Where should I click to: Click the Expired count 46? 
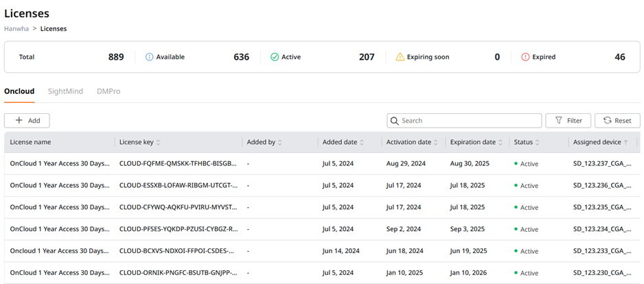pyautogui.click(x=620, y=57)
